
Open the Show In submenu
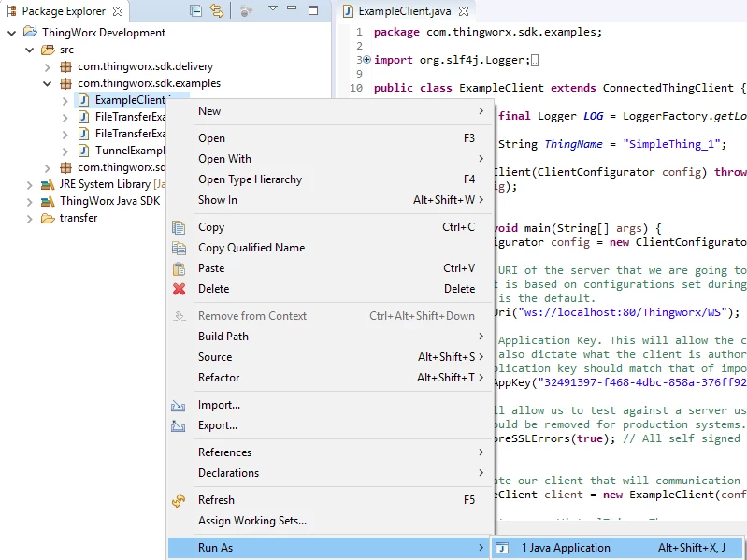[x=330, y=200]
